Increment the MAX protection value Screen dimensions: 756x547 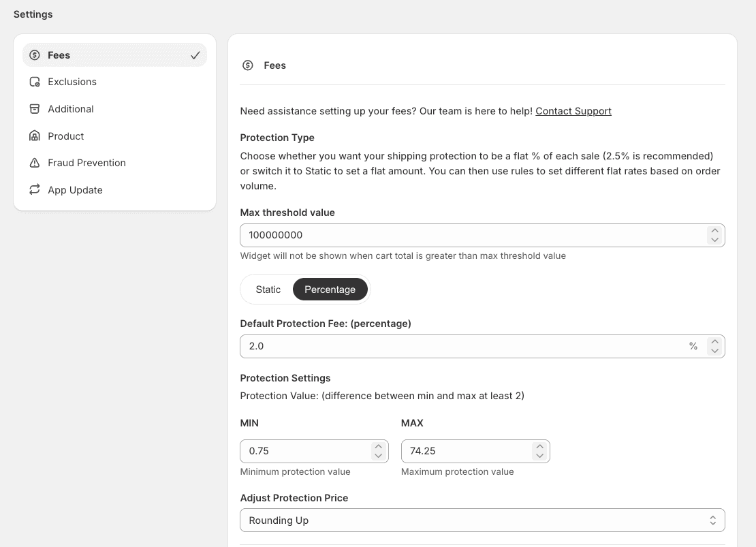[539, 446]
